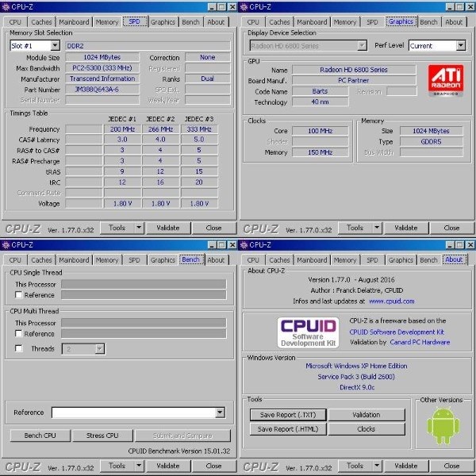Toggle the Threads checkbox

pos(18,348)
